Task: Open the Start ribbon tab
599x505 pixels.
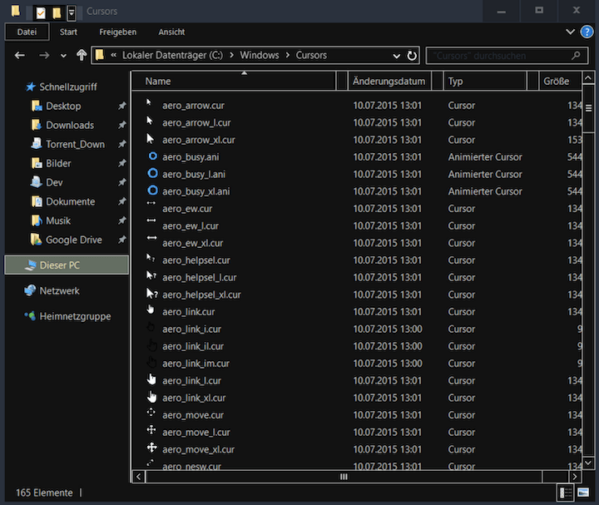Action: click(68, 32)
